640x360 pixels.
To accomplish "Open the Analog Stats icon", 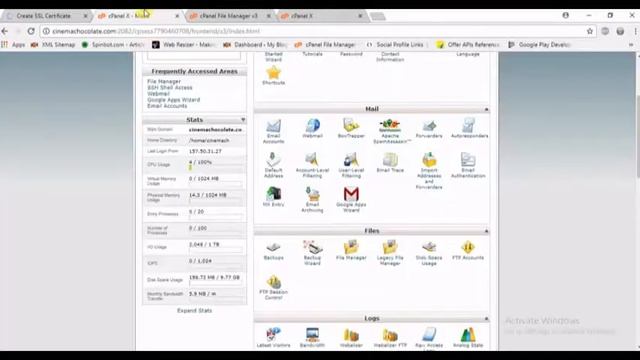I will 468,335.
